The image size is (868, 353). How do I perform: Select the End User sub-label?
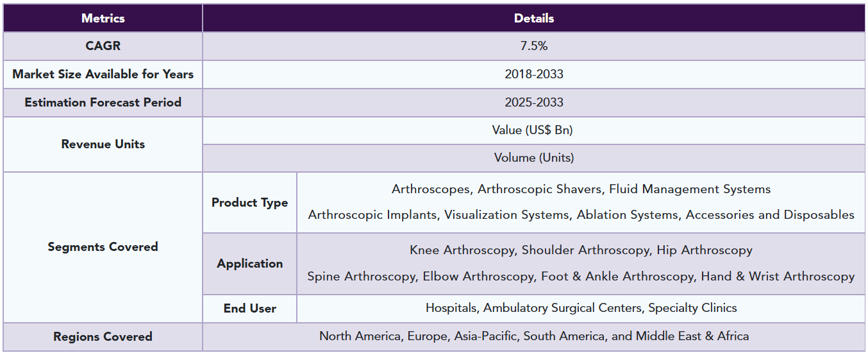tap(249, 309)
